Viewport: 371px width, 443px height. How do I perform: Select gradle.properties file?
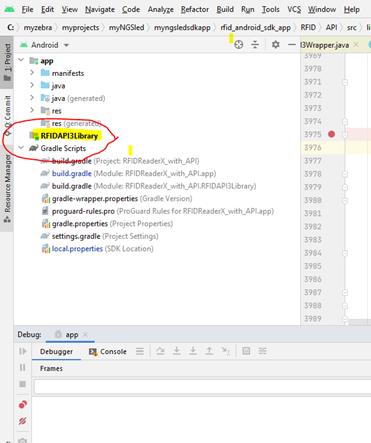pos(107,224)
